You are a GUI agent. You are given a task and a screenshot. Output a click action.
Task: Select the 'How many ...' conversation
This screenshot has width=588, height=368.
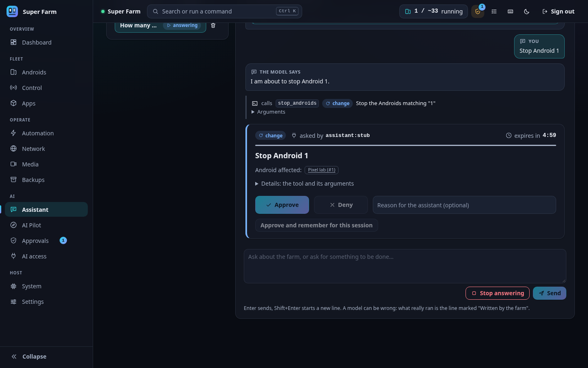tap(160, 26)
